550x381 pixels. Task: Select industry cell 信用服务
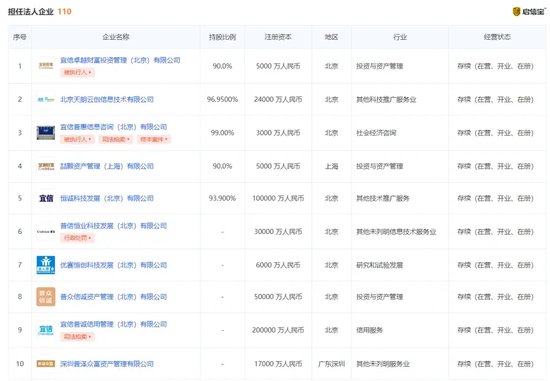pos(369,330)
